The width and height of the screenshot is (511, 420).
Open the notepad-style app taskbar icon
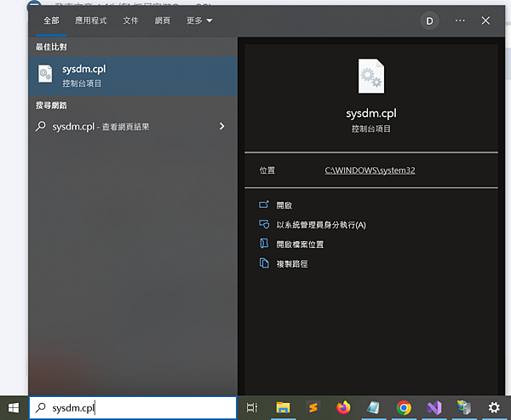374,407
